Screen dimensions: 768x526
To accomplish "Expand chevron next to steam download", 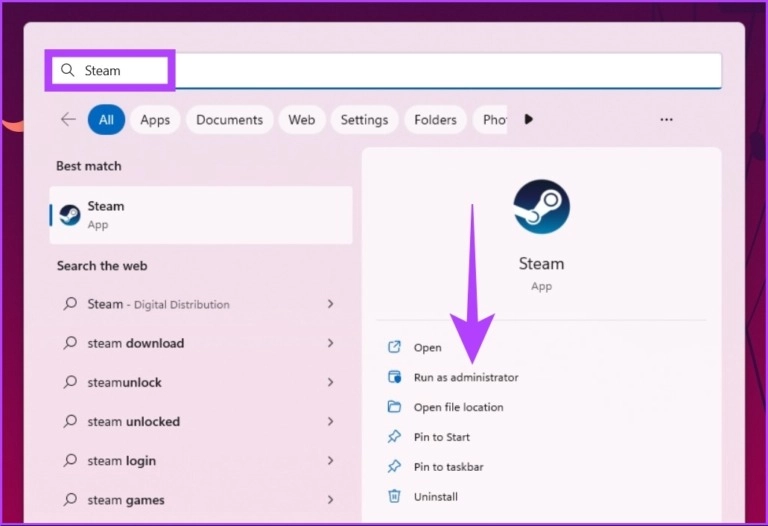I will pyautogui.click(x=331, y=343).
